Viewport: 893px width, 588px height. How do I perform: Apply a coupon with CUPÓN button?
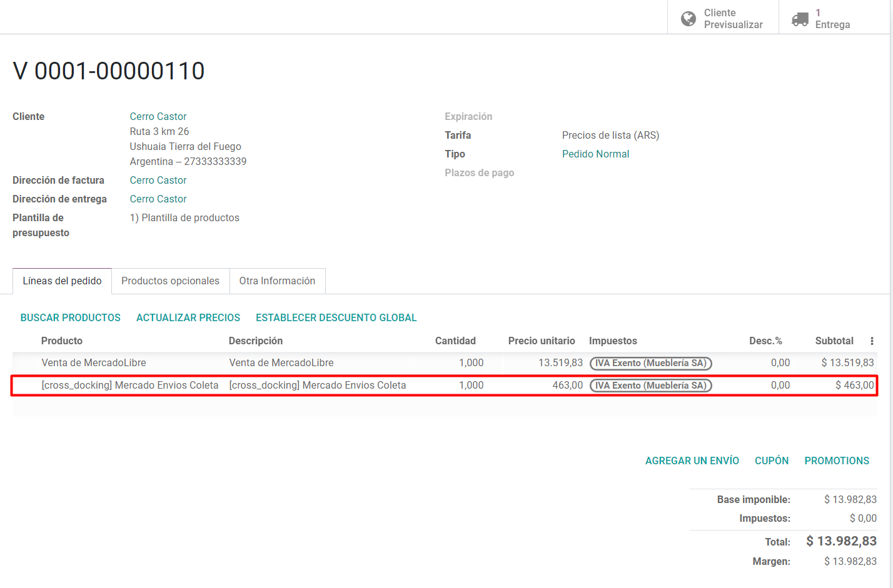tap(771, 461)
